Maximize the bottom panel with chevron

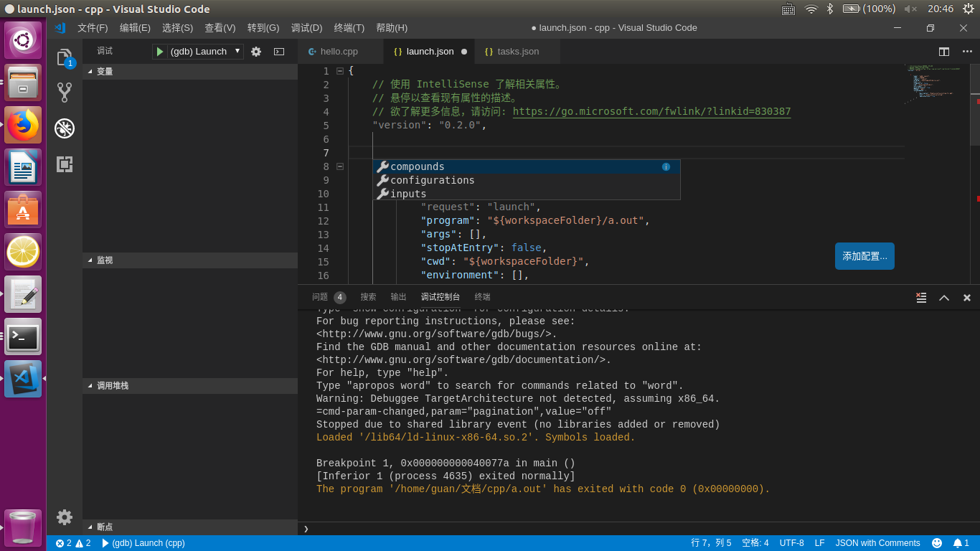(944, 297)
